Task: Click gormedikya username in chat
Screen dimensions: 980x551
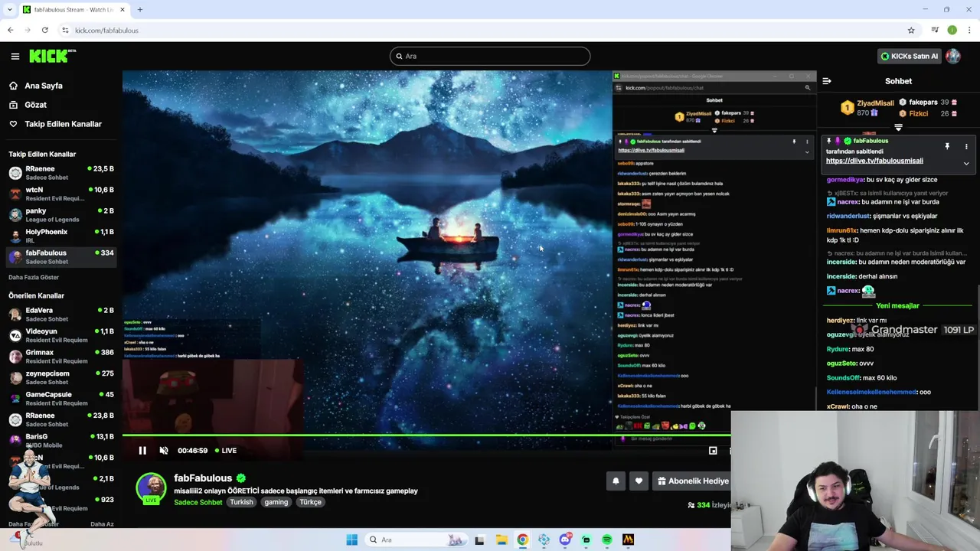Action: [843, 180]
